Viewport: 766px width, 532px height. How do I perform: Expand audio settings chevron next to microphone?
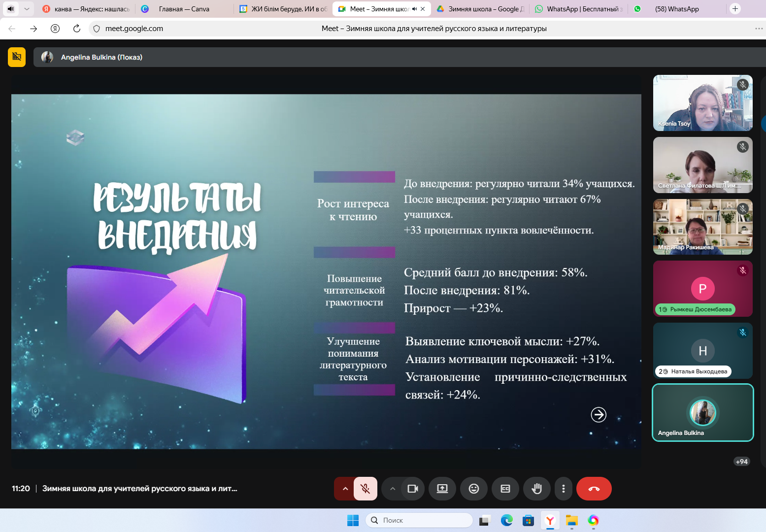pyautogui.click(x=345, y=489)
